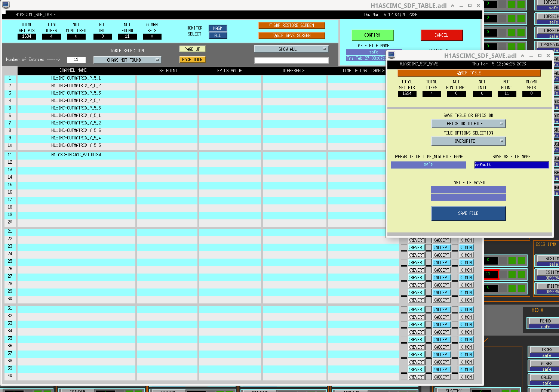Image resolution: width=559 pixels, height=392 pixels.
Task: Roll up the H1ASCIMC_SDF_SAVE.adl window
Action: (522, 56)
